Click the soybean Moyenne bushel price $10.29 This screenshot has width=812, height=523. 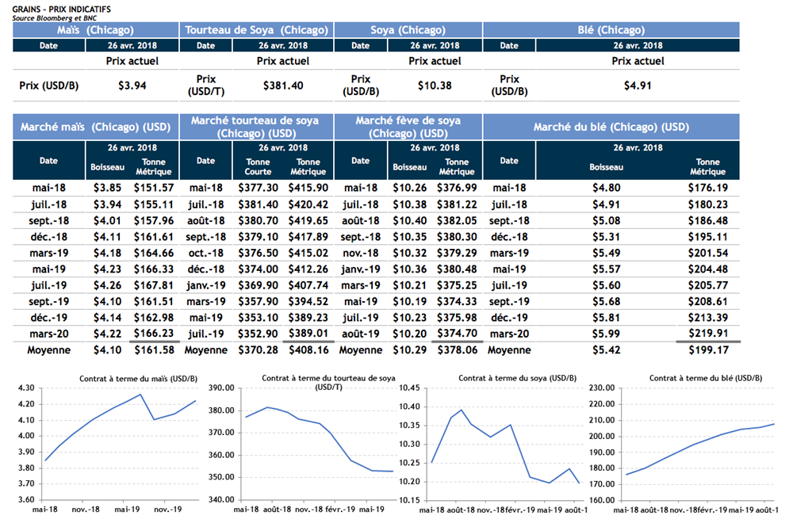pyautogui.click(x=409, y=349)
